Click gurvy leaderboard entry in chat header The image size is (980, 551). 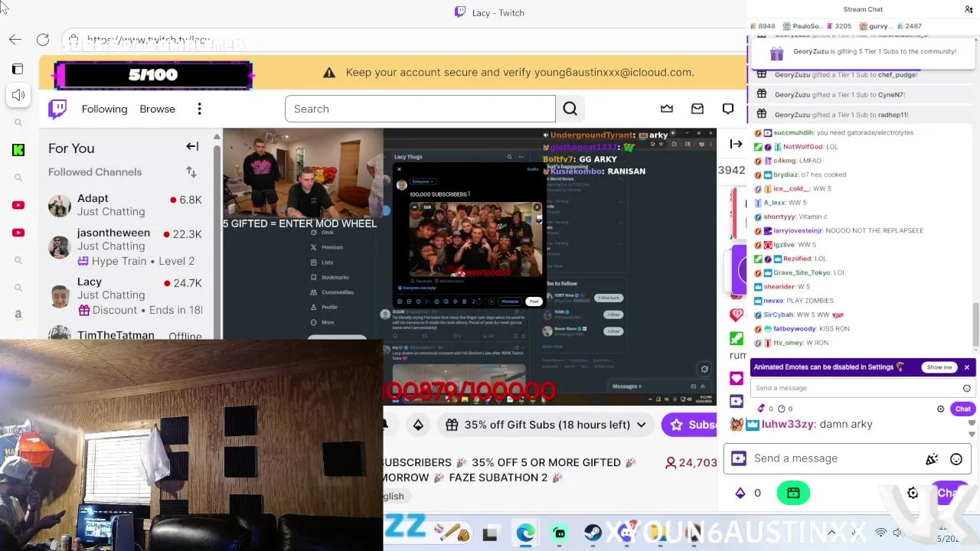(874, 26)
